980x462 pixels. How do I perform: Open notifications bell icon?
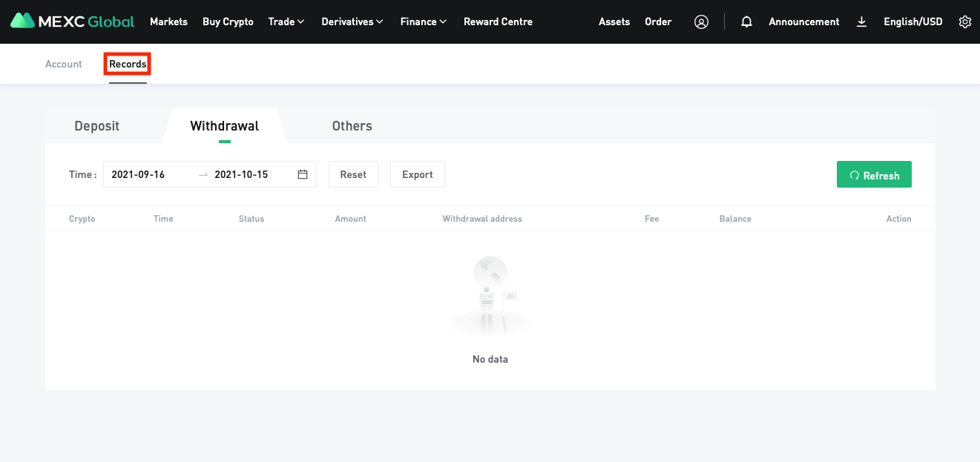[747, 22]
